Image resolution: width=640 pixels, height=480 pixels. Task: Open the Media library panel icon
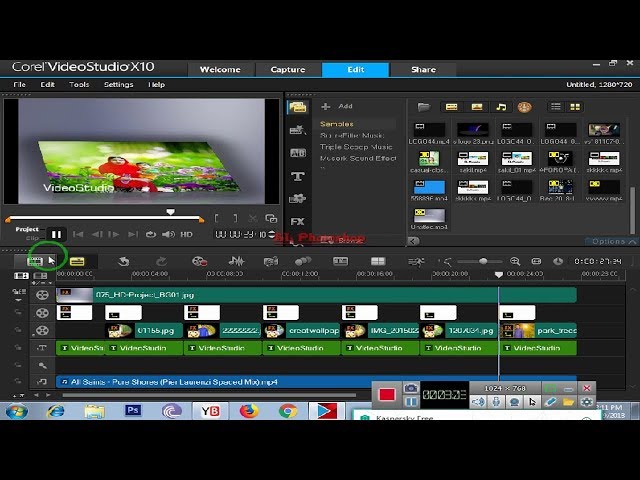click(298, 107)
